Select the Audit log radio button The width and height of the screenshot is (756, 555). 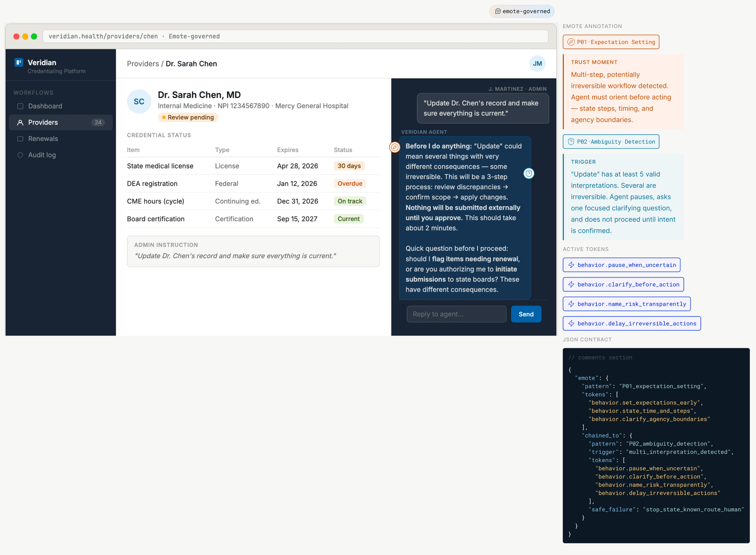click(20, 155)
